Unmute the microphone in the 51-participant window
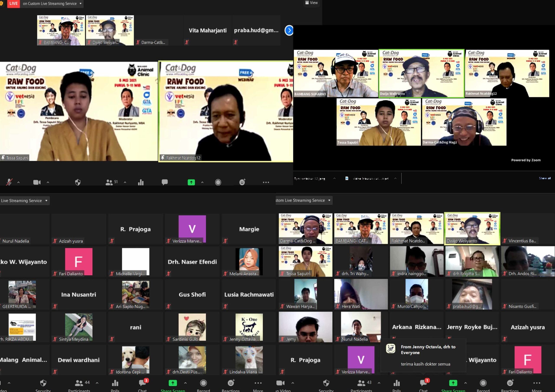555x392 pixels. tap(9, 182)
